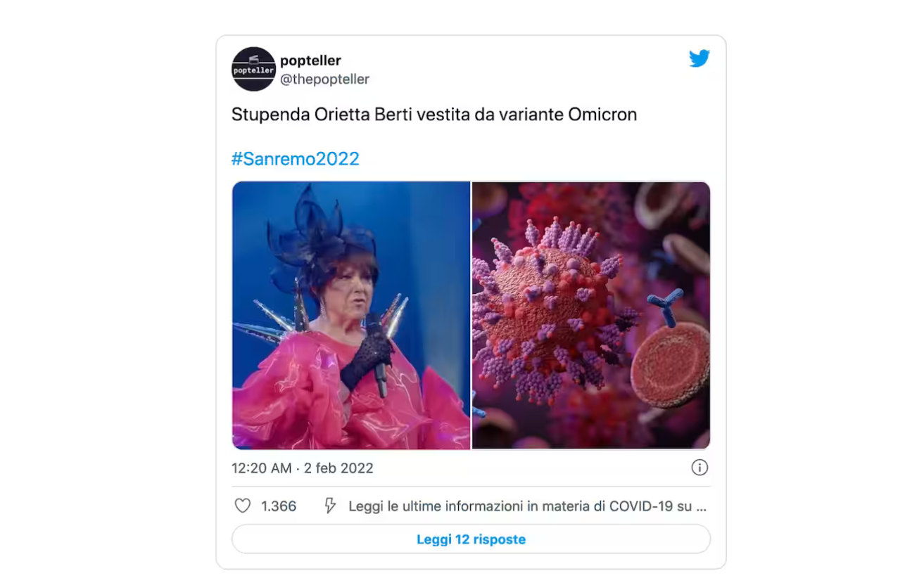Click the left image of the pink dress
Image resolution: width=924 pixels, height=578 pixels.
351,315
